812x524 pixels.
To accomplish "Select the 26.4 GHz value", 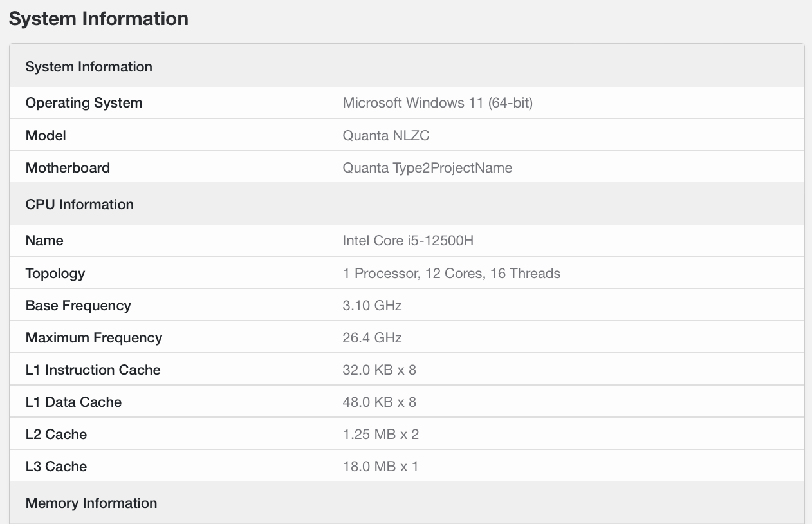I will [372, 337].
